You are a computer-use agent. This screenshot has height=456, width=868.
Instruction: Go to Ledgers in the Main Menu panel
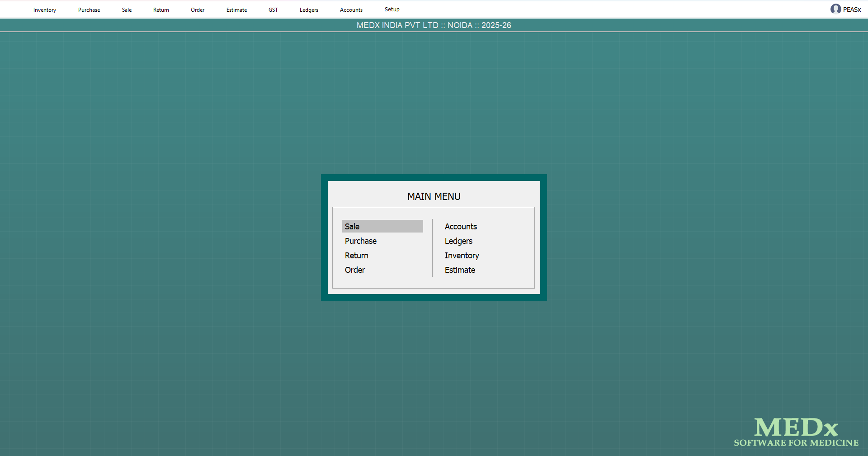(x=458, y=241)
